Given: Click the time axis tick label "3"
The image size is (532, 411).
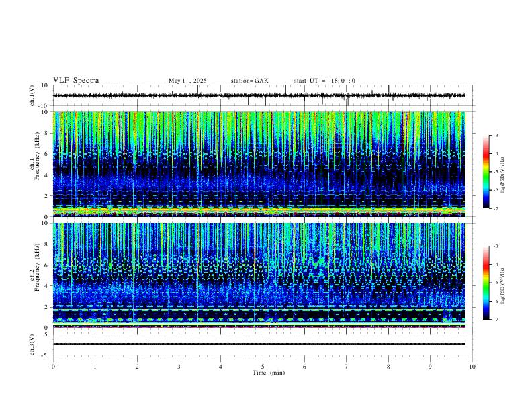Looking at the screenshot, I should point(179,367).
